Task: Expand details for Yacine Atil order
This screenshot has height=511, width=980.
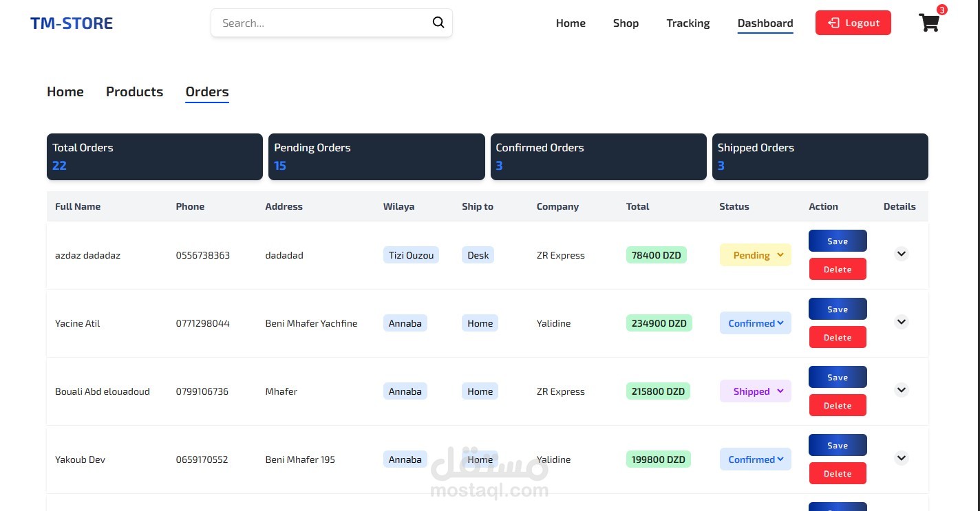Action: click(x=902, y=322)
